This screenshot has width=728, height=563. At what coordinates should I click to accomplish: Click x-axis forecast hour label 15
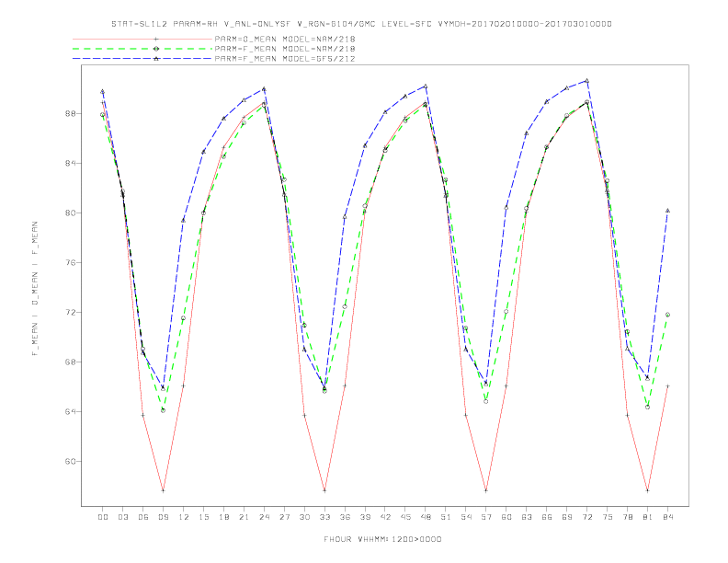(203, 517)
